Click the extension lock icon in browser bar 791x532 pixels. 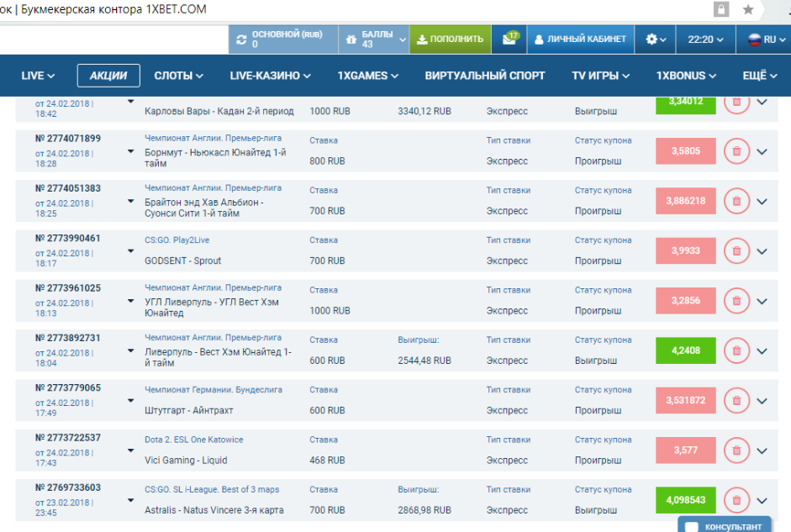point(721,9)
